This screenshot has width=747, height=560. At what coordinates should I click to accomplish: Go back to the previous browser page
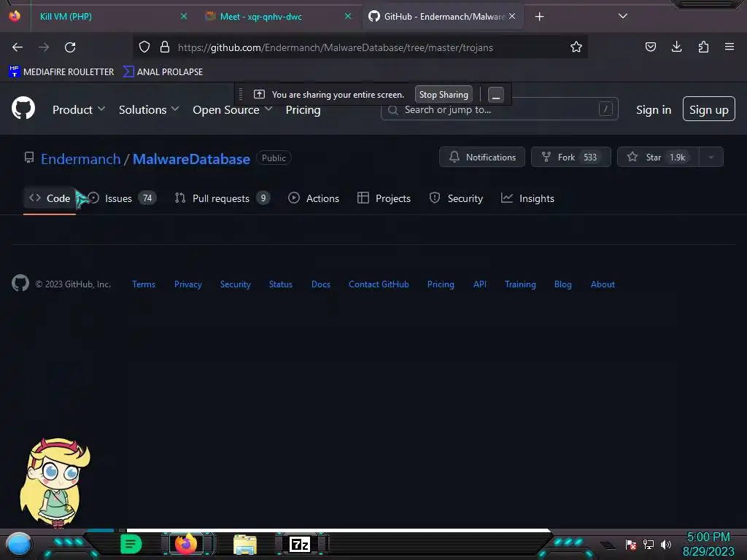coord(18,47)
